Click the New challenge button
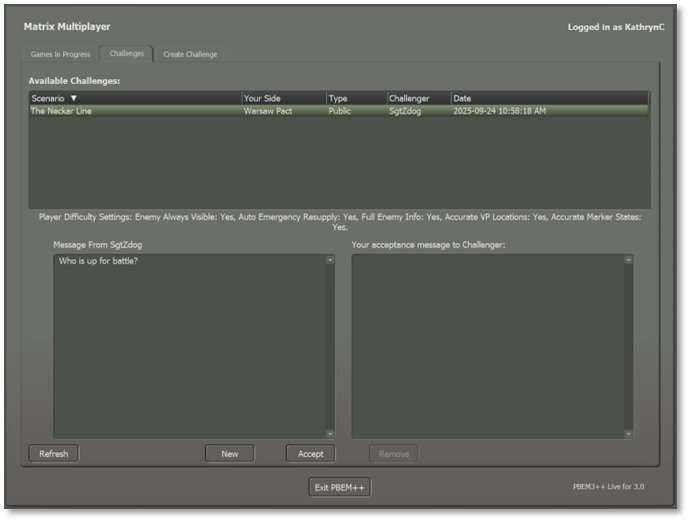689x521 pixels. click(x=230, y=454)
